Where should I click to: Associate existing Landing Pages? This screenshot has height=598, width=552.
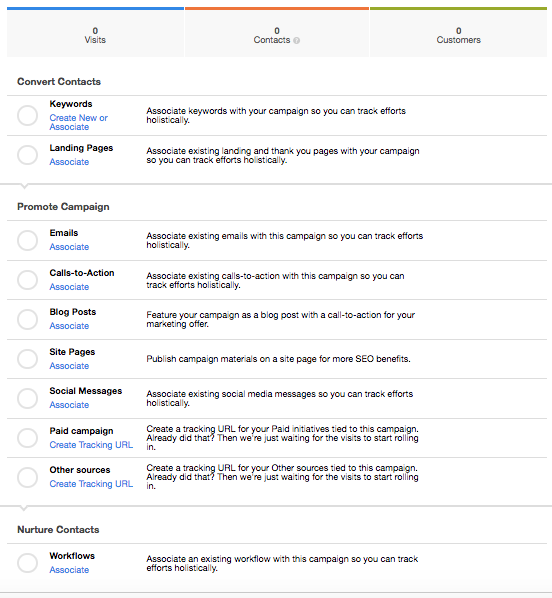pos(69,162)
